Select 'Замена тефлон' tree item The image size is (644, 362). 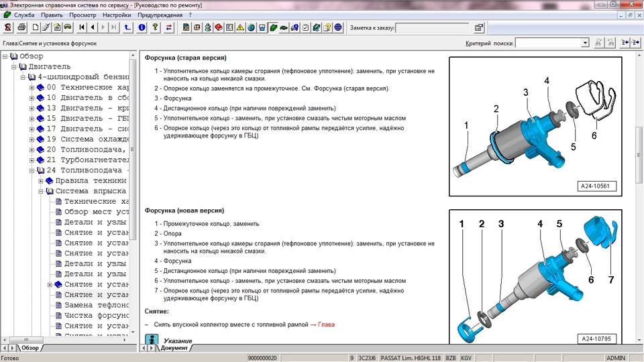96,305
